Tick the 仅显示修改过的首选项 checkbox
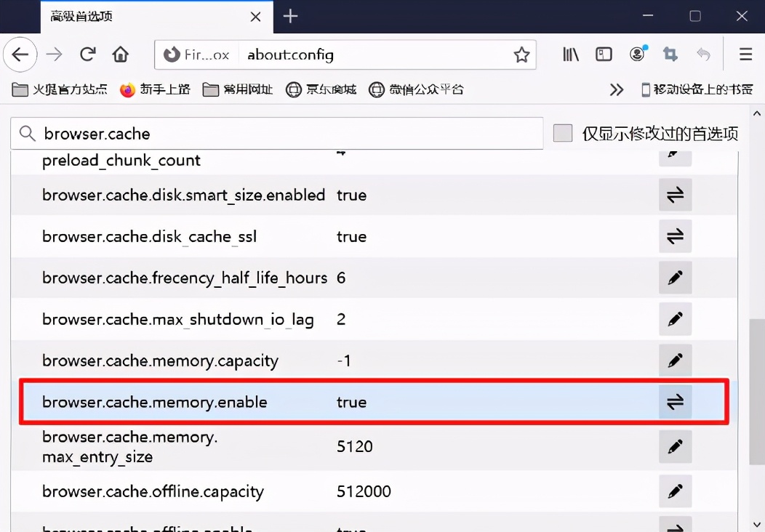Image resolution: width=765 pixels, height=532 pixels. 563,132
